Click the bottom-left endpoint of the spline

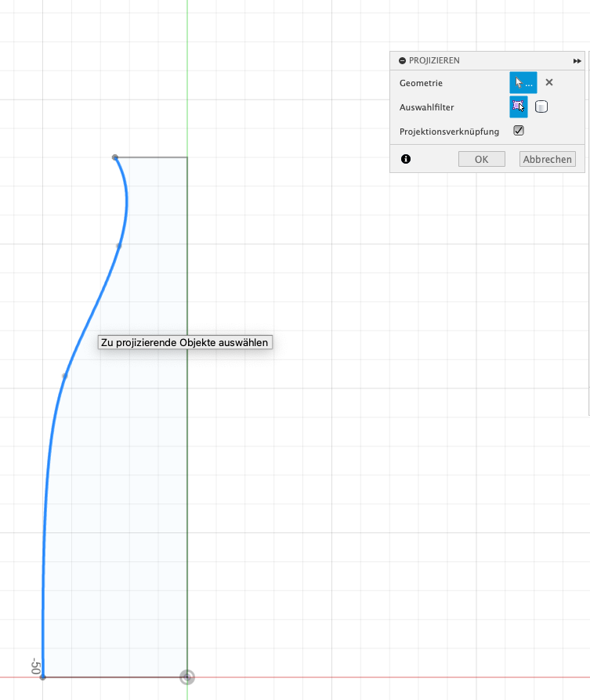(43, 677)
